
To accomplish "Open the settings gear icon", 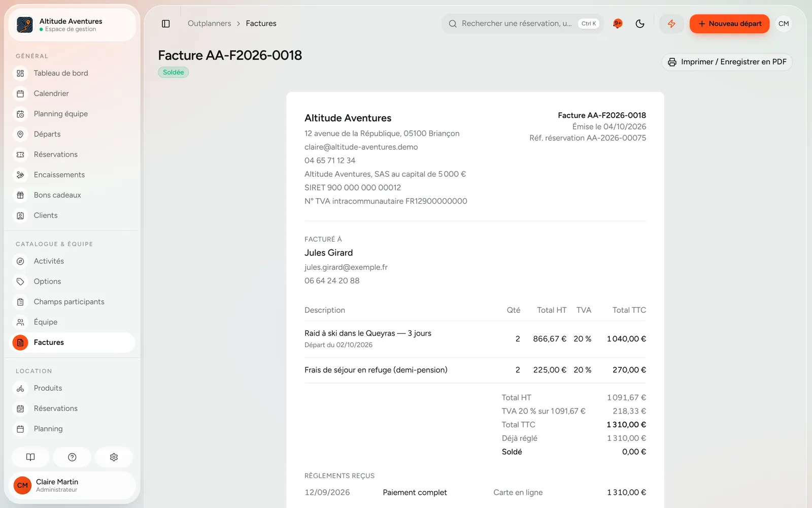I will pyautogui.click(x=114, y=457).
